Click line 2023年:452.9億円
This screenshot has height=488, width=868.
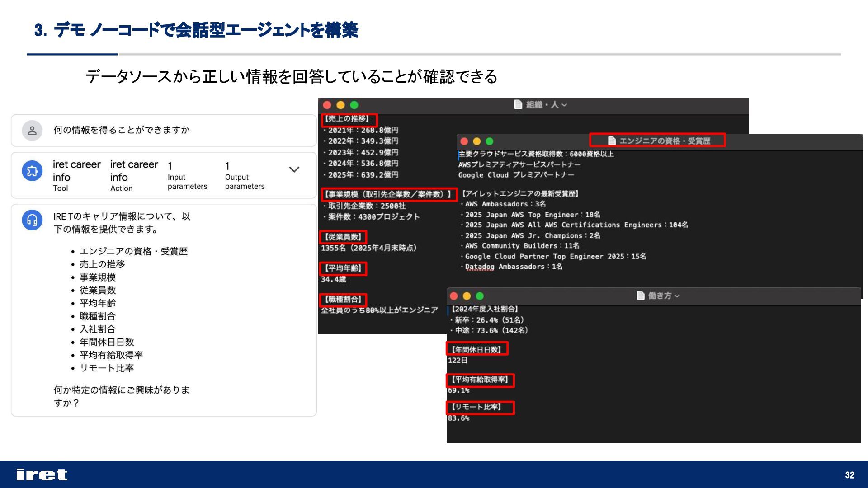[361, 152]
